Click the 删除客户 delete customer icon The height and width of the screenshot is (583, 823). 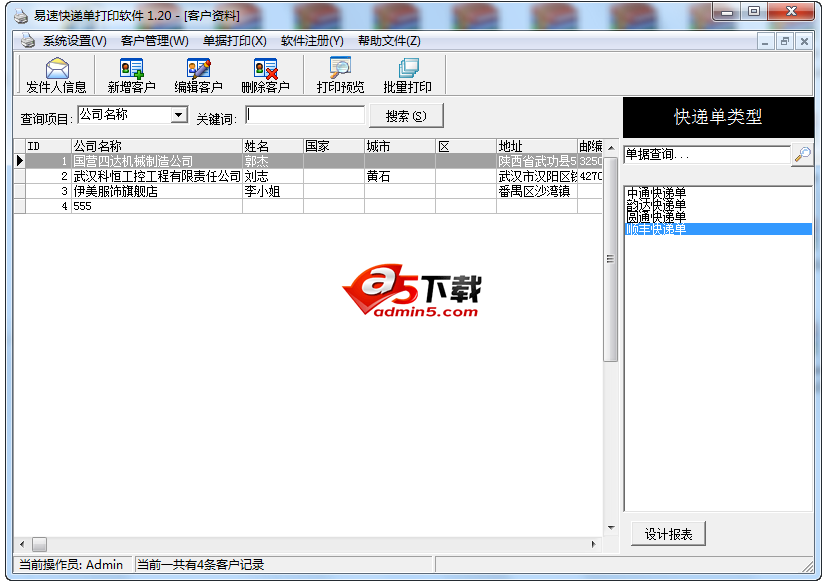(x=266, y=75)
